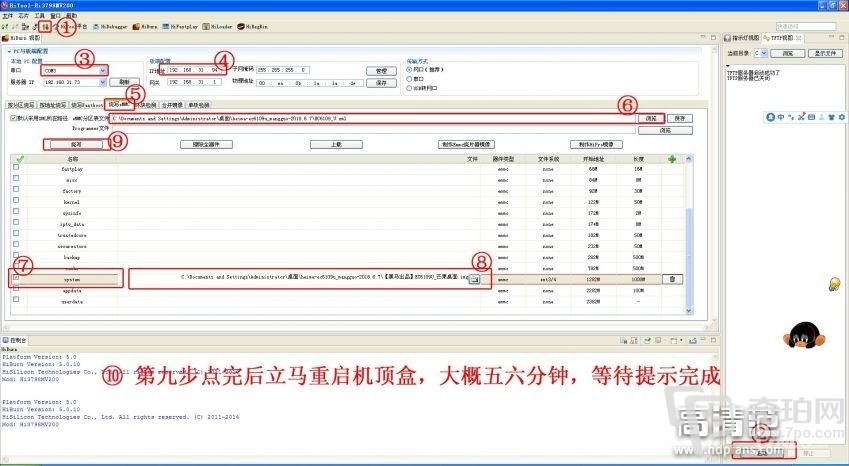Click 刷新 button beside server IP
The width and height of the screenshot is (849, 466).
(x=125, y=82)
